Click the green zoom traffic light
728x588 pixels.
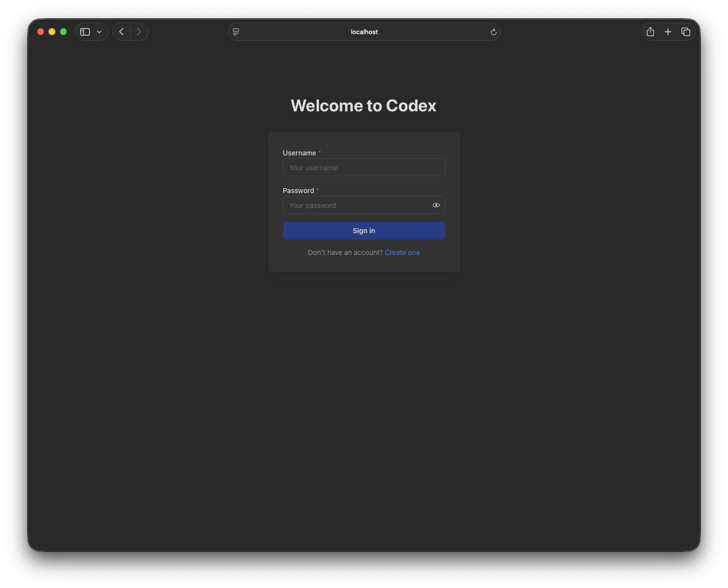[63, 31]
